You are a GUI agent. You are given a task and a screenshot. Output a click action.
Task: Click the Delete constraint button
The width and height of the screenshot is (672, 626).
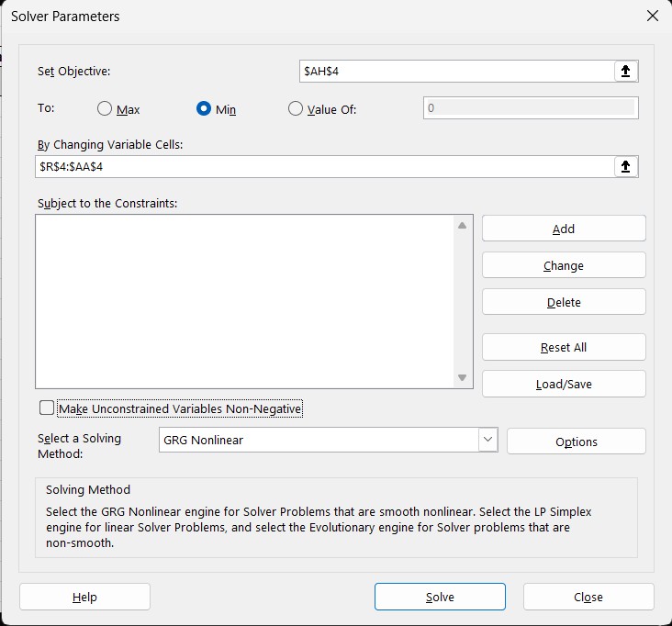click(563, 302)
